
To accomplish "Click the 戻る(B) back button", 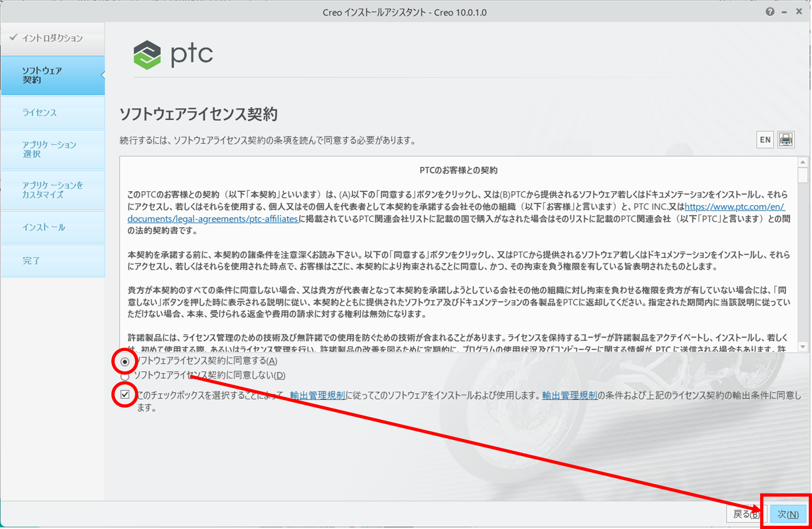I will click(744, 514).
